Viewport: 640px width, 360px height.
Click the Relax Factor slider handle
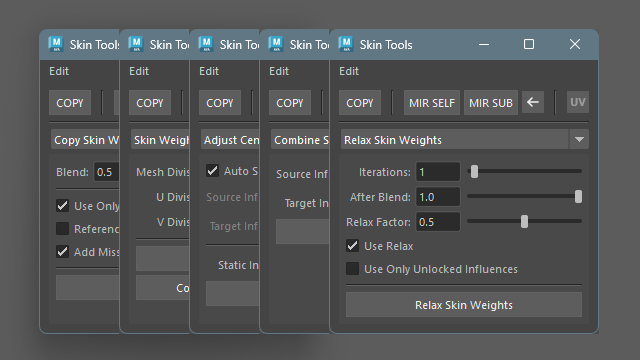[x=524, y=222]
